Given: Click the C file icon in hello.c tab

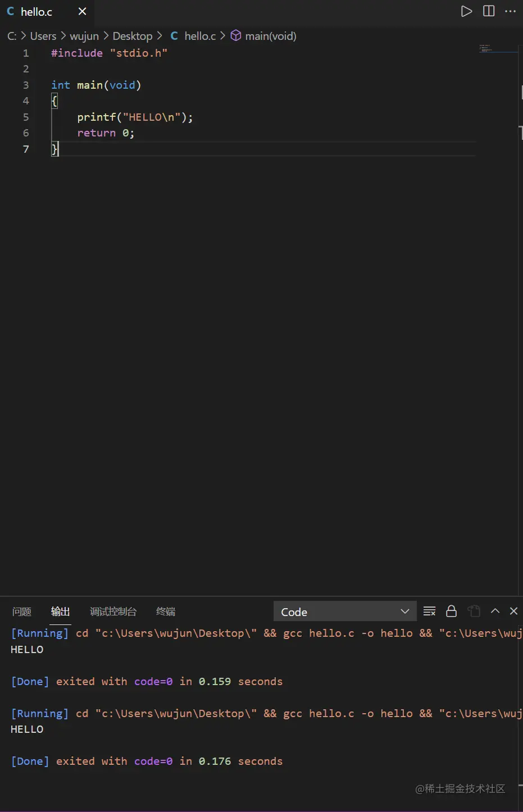Looking at the screenshot, I should point(10,11).
